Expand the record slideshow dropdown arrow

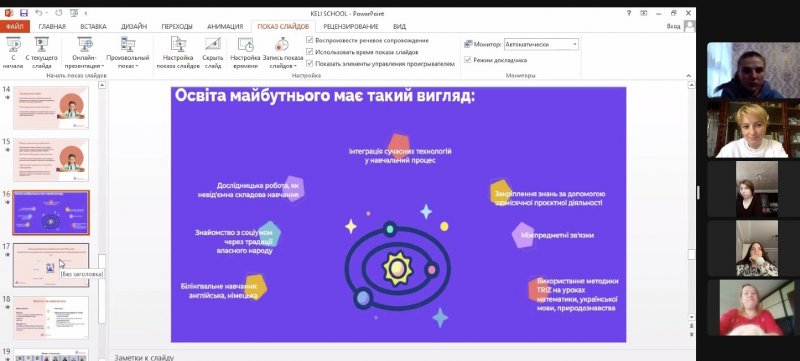pyautogui.click(x=295, y=66)
